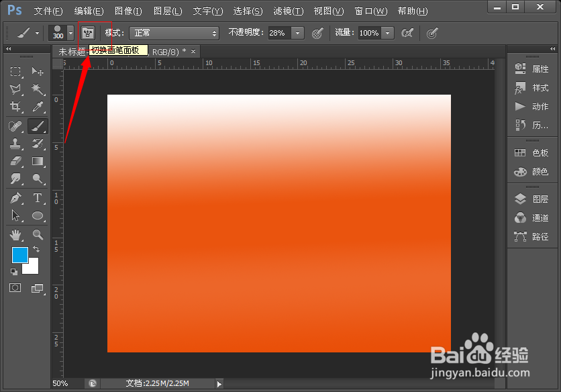Select the Clone Stamp tool

click(15, 144)
